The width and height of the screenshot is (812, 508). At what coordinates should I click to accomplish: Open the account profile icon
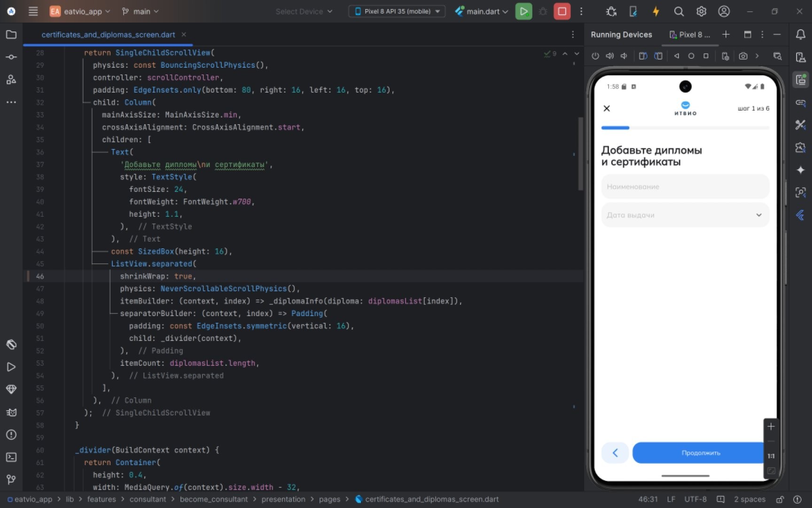coord(724,11)
